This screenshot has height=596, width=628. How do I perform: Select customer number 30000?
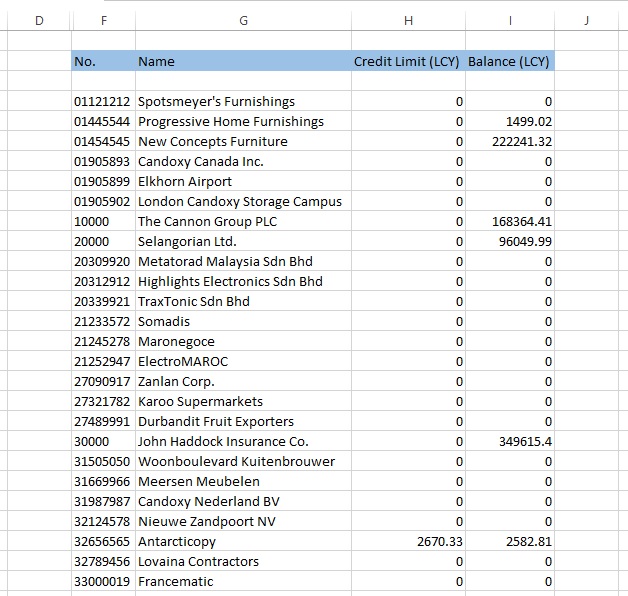(x=104, y=441)
